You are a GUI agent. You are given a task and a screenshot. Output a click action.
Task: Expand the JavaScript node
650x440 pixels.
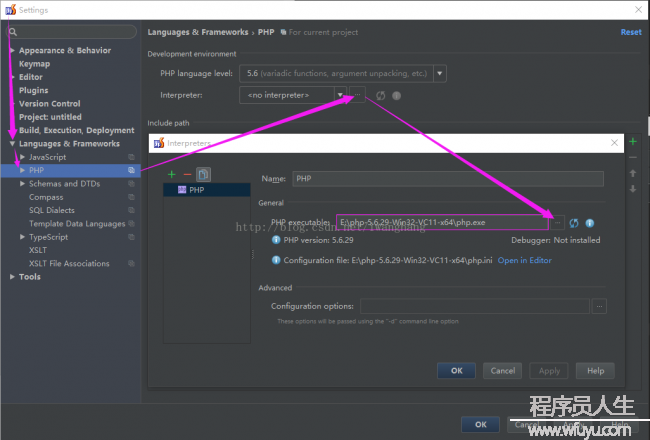point(22,157)
